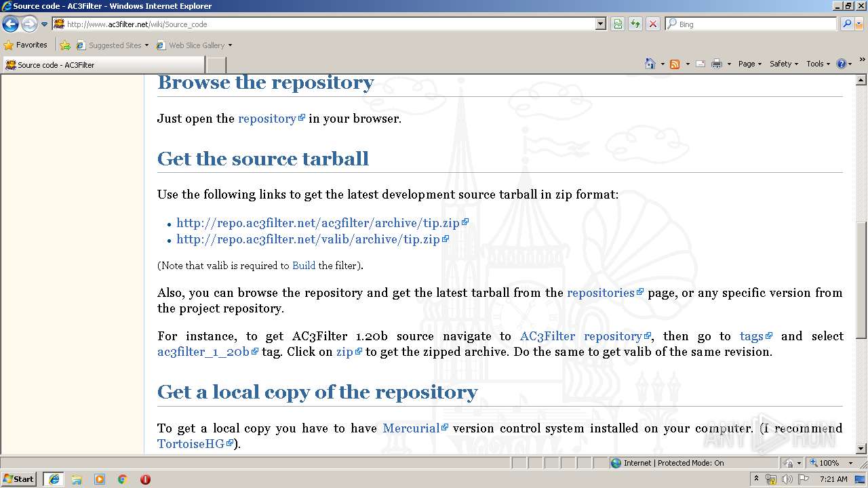Click the RSS Feeds icon
Viewport: 868px width, 488px height.
point(675,64)
